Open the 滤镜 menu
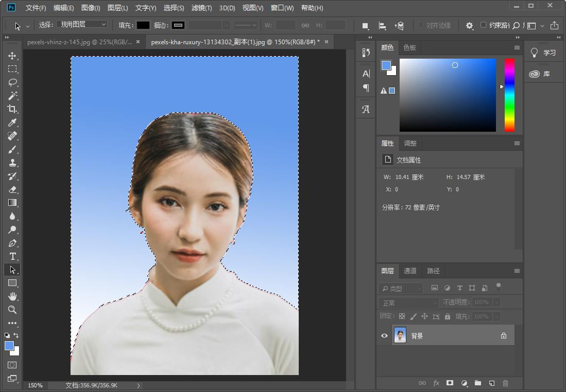 point(201,8)
